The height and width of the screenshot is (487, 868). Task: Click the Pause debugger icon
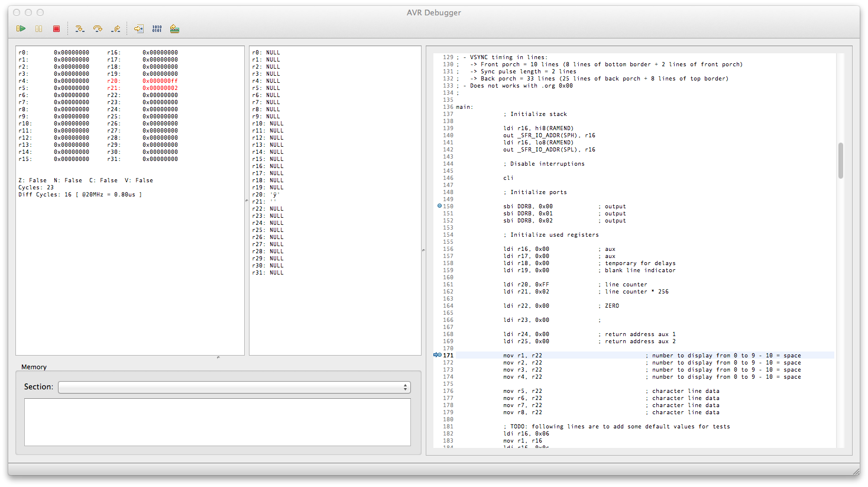[x=39, y=28]
